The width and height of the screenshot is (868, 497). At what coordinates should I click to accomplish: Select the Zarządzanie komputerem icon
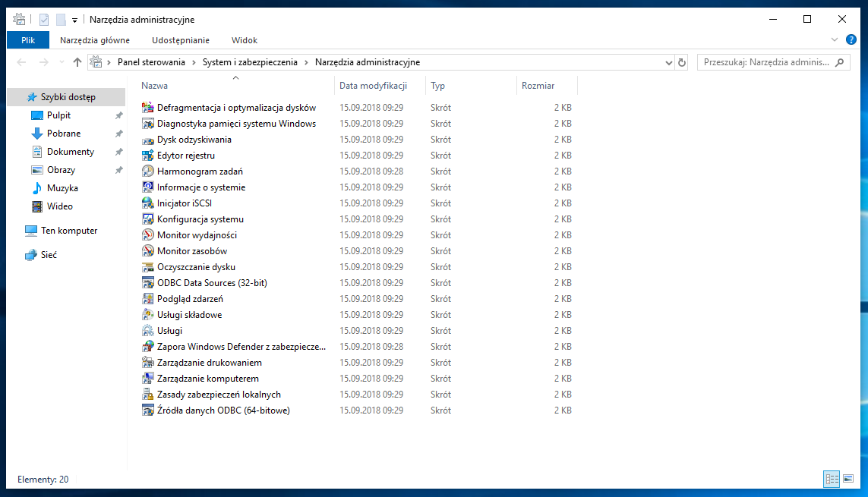147,379
